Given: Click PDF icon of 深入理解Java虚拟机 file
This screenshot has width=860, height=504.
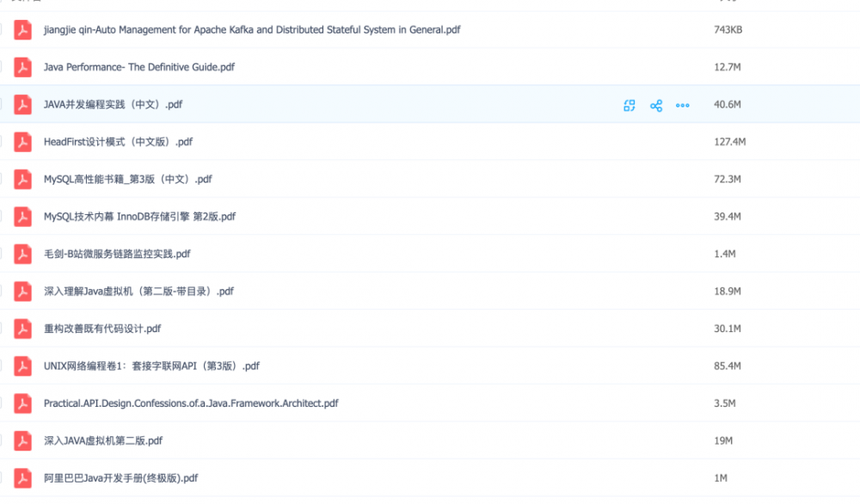Looking at the screenshot, I should point(22,292).
